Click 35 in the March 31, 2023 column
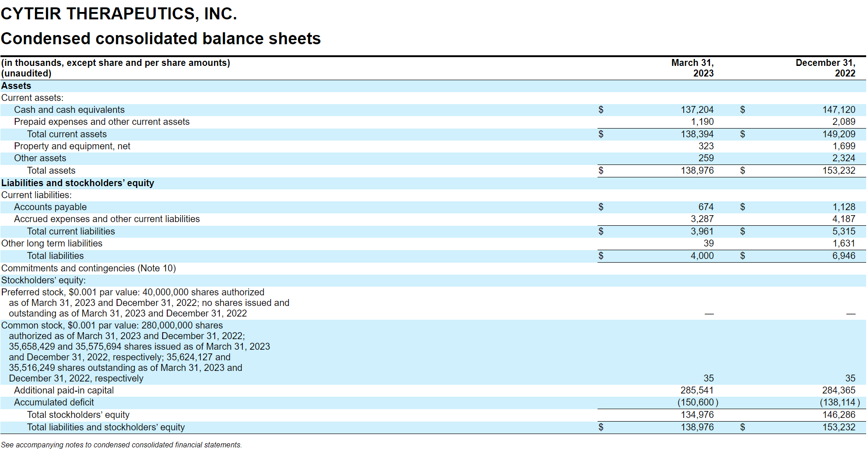868x452 pixels. point(709,378)
